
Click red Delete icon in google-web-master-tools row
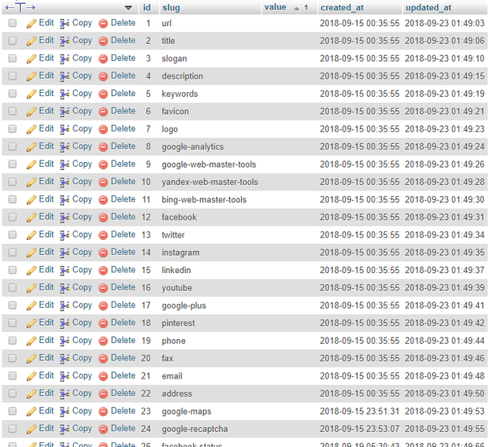point(103,164)
